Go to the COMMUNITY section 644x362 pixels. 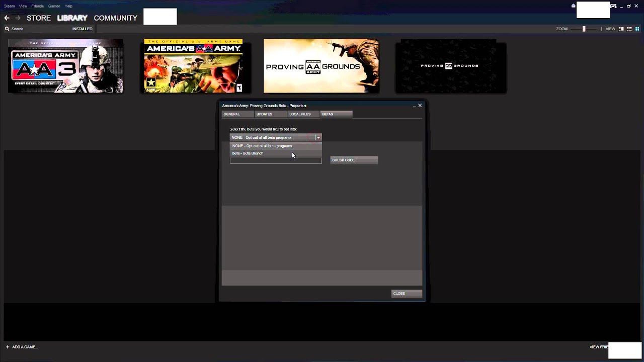115,18
